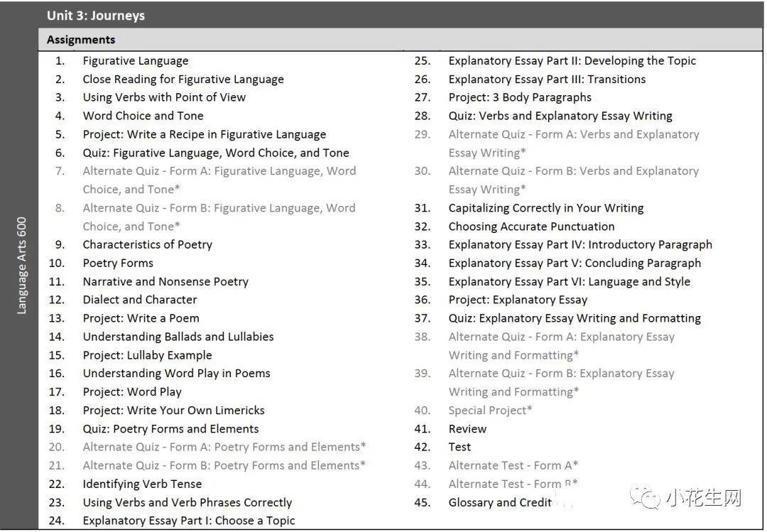The height and width of the screenshot is (532, 767).
Task: Open Project: Explanatory Essay entry
Action: click(x=518, y=300)
